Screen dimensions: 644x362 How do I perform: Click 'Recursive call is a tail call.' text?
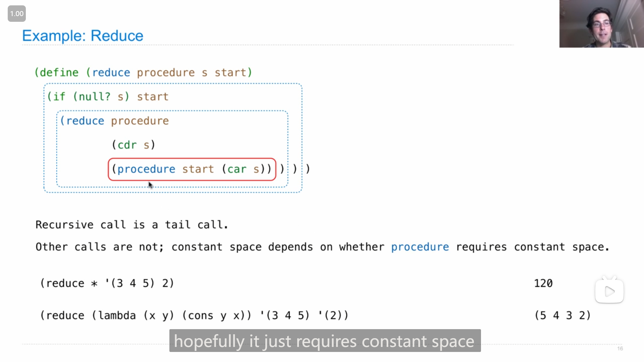pos(132,225)
